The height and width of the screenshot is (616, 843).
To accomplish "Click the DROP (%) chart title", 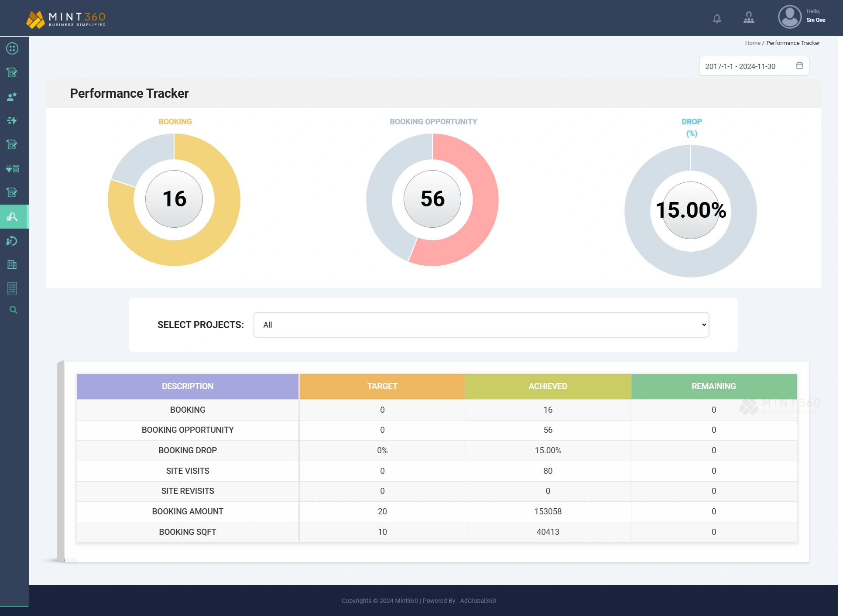I will 692,127.
